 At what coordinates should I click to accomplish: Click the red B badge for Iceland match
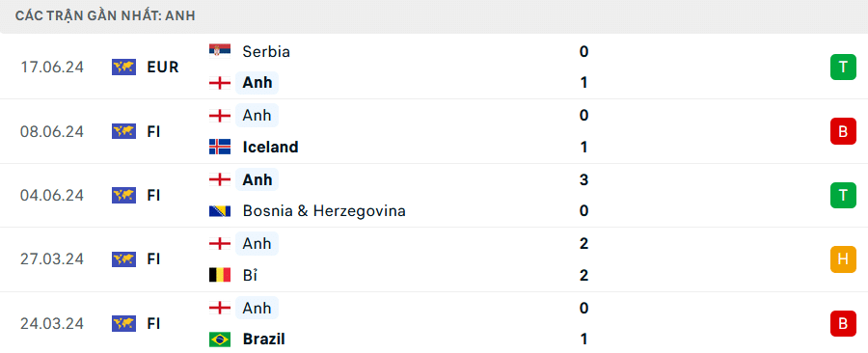click(843, 131)
